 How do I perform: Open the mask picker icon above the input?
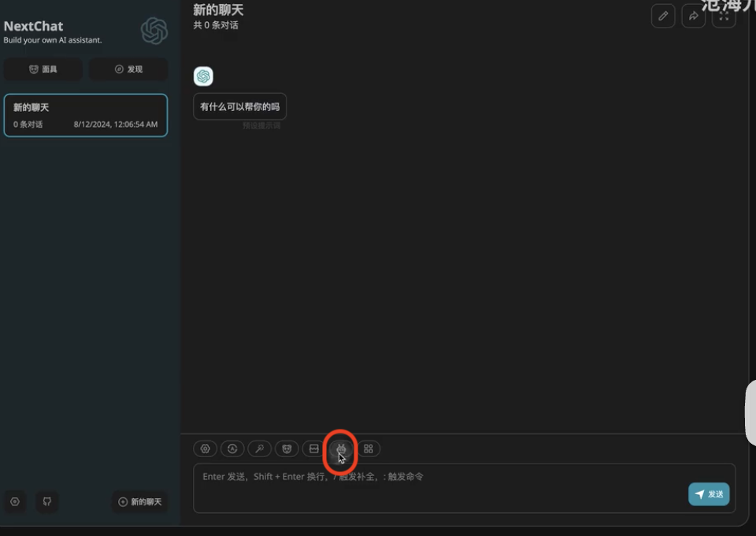click(x=287, y=449)
